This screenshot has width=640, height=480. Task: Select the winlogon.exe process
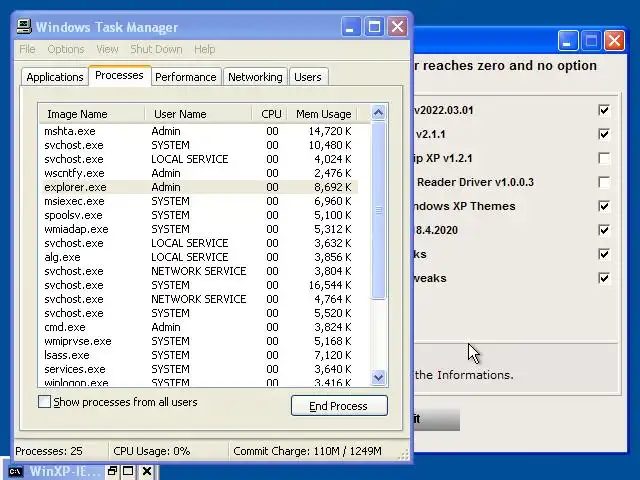point(200,382)
